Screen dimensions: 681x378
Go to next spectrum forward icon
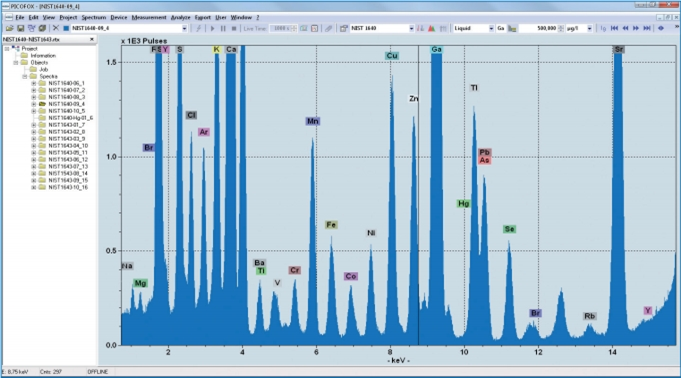(x=636, y=28)
